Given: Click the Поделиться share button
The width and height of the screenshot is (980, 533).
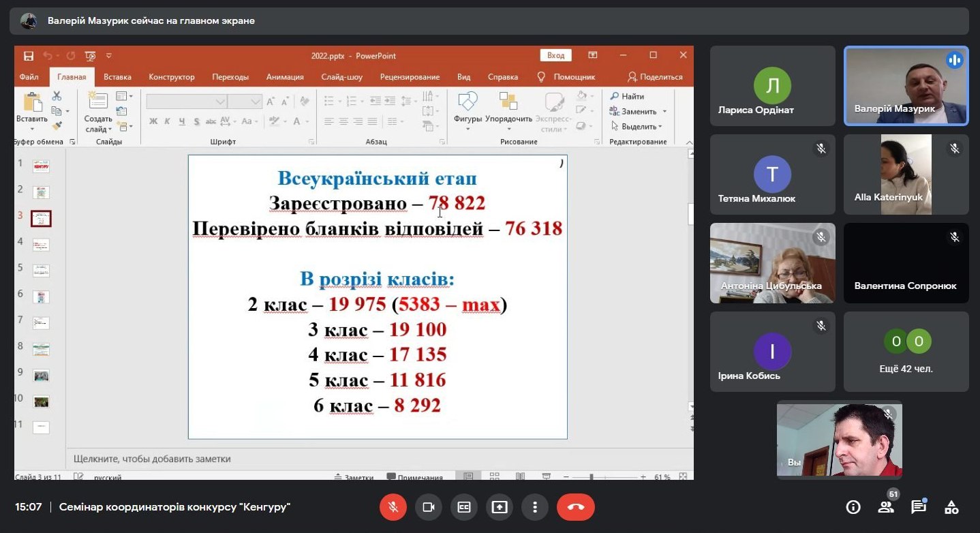Looking at the screenshot, I should pos(655,77).
